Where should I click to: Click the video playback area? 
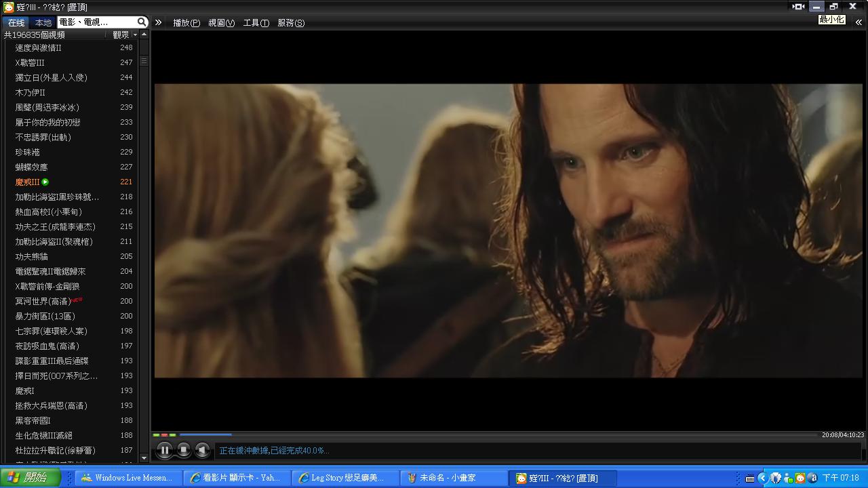pyautogui.click(x=508, y=230)
